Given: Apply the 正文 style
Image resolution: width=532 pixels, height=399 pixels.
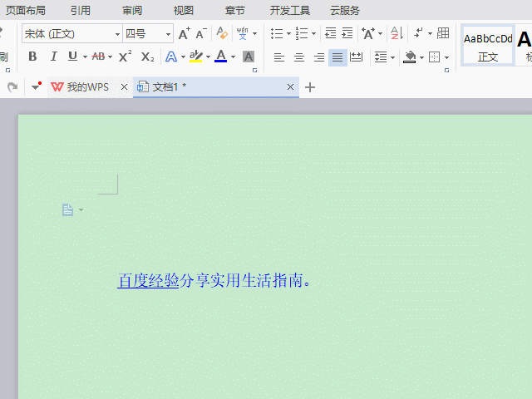Looking at the screenshot, I should tap(488, 46).
